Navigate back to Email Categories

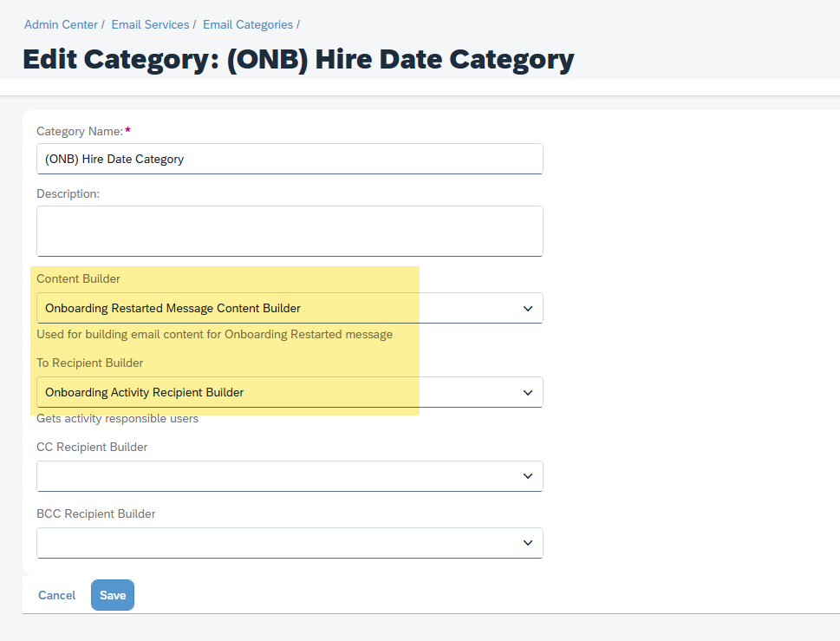pyautogui.click(x=248, y=24)
